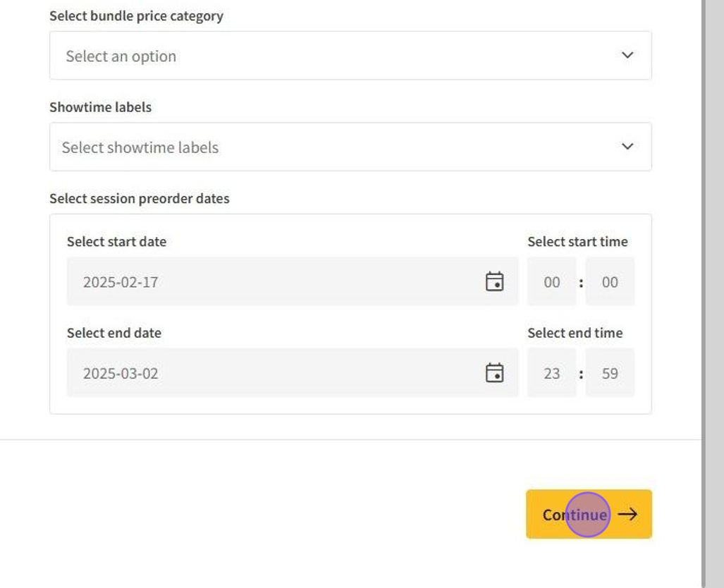Expand bundle price category chevron

coord(627,55)
